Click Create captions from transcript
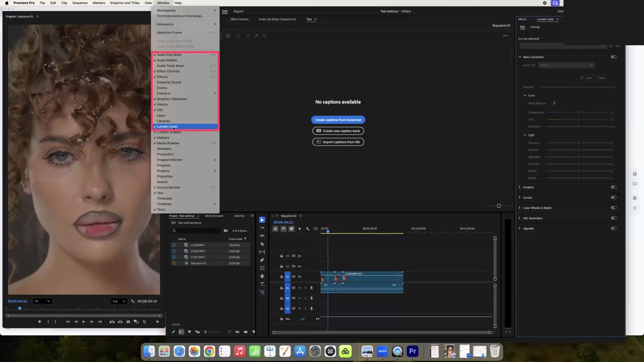The width and height of the screenshot is (644, 362). [338, 120]
